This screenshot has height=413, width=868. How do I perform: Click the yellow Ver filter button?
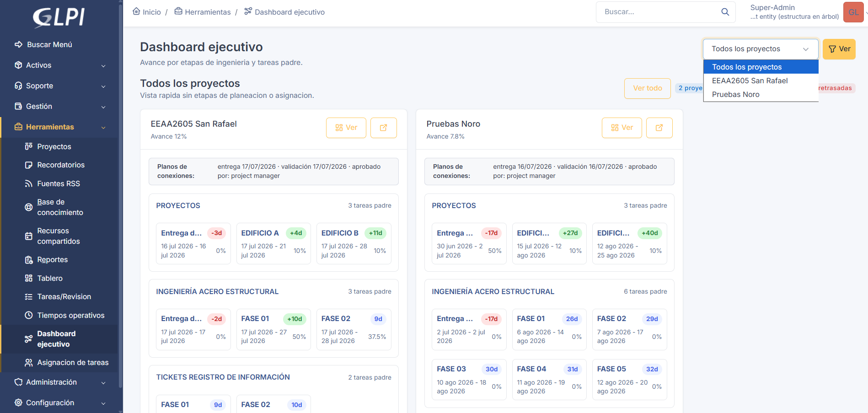839,49
